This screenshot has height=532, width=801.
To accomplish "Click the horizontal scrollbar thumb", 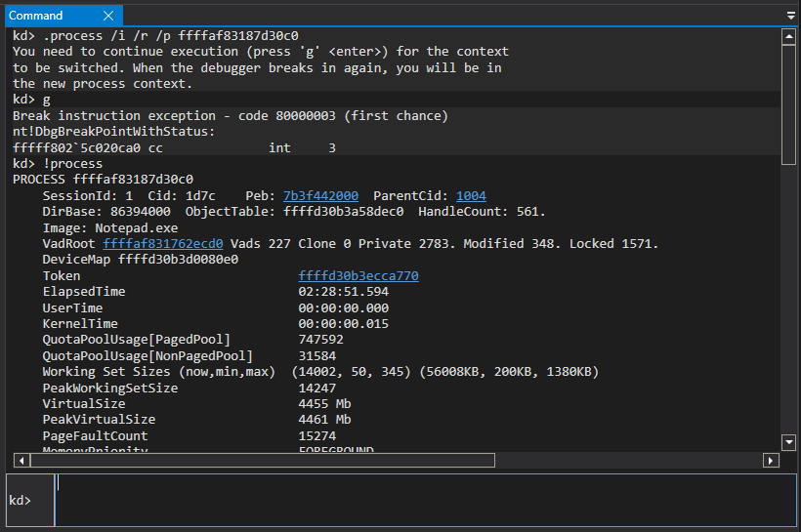I will [263, 461].
